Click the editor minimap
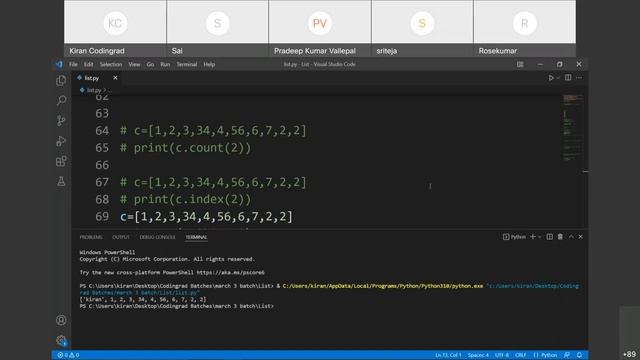The height and width of the screenshot is (360, 640). tap(573, 129)
